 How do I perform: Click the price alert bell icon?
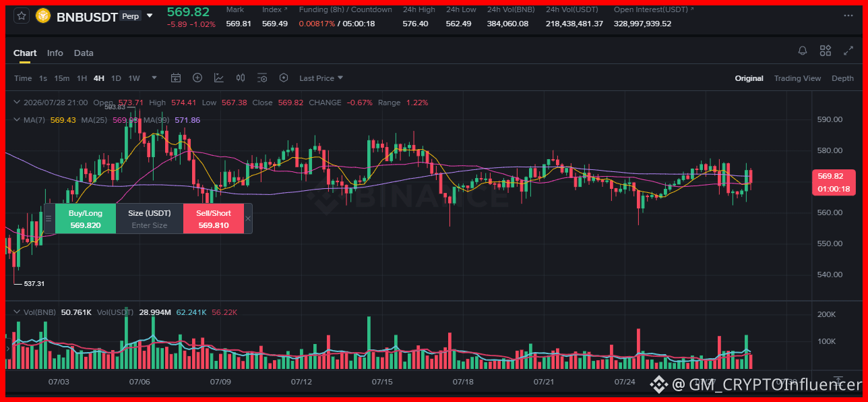[803, 51]
